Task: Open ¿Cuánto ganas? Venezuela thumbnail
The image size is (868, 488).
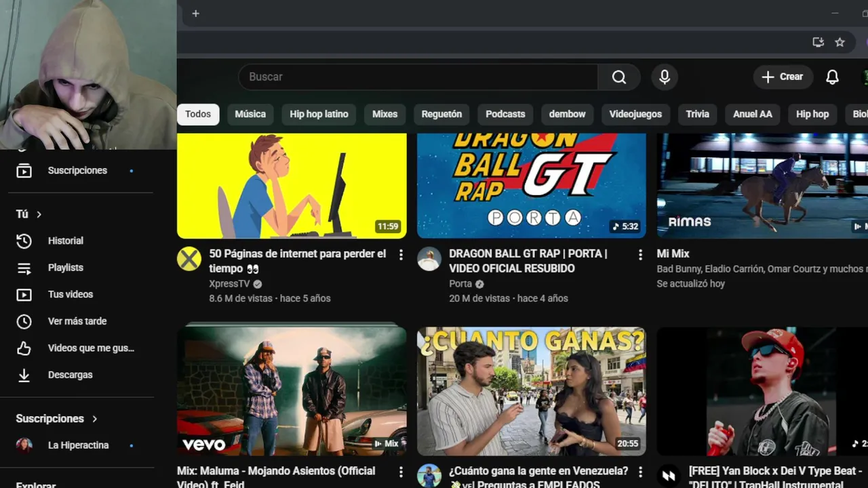Action: [x=532, y=391]
